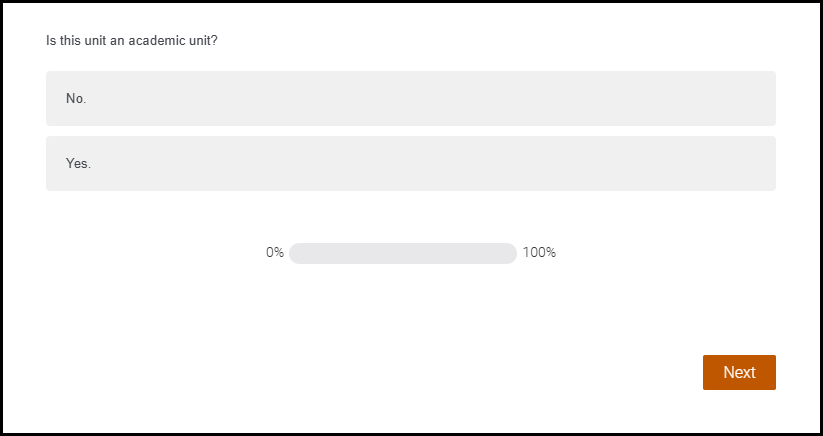Click the word "Yes." in the answers
The image size is (823, 436).
click(78, 163)
